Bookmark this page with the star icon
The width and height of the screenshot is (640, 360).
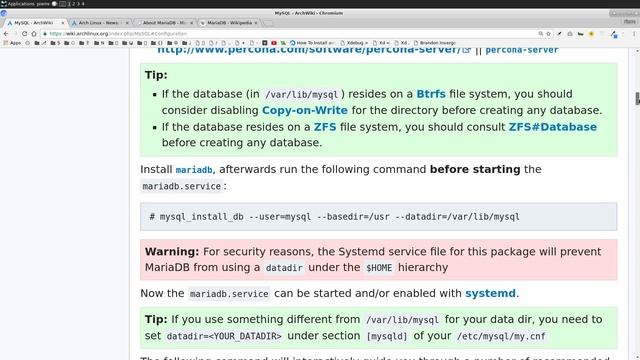click(549, 34)
